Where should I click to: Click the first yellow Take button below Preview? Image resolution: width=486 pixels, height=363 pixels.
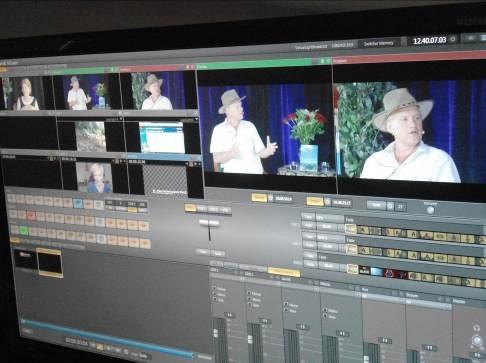pos(259,198)
